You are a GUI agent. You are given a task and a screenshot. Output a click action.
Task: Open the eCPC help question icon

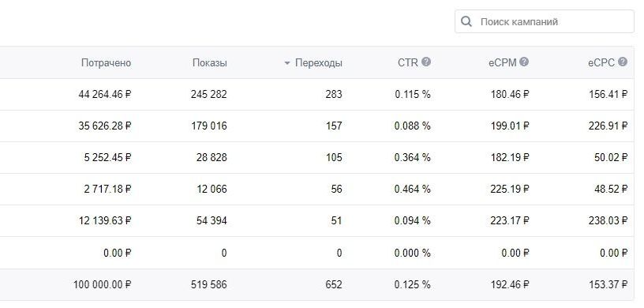(x=623, y=62)
